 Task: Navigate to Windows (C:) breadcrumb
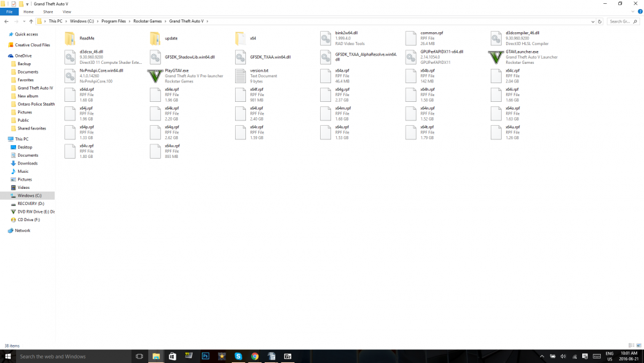tap(82, 21)
